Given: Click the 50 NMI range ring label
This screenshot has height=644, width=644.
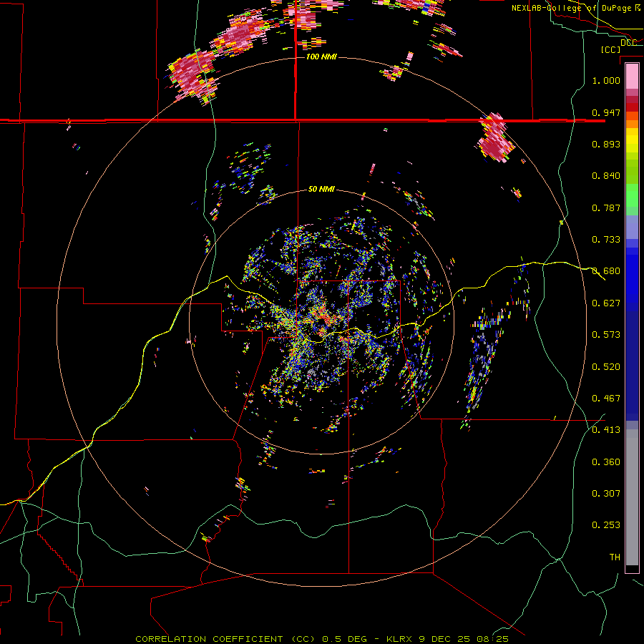Looking at the screenshot, I should (321, 190).
